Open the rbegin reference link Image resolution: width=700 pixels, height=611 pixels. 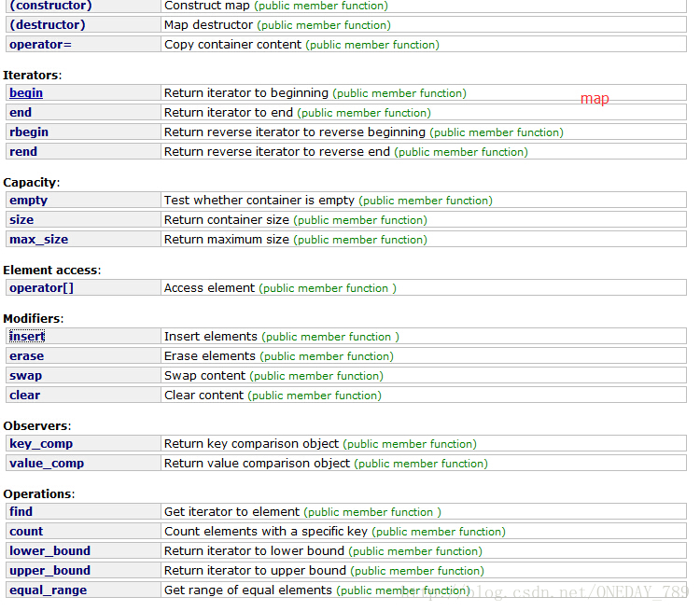click(29, 132)
